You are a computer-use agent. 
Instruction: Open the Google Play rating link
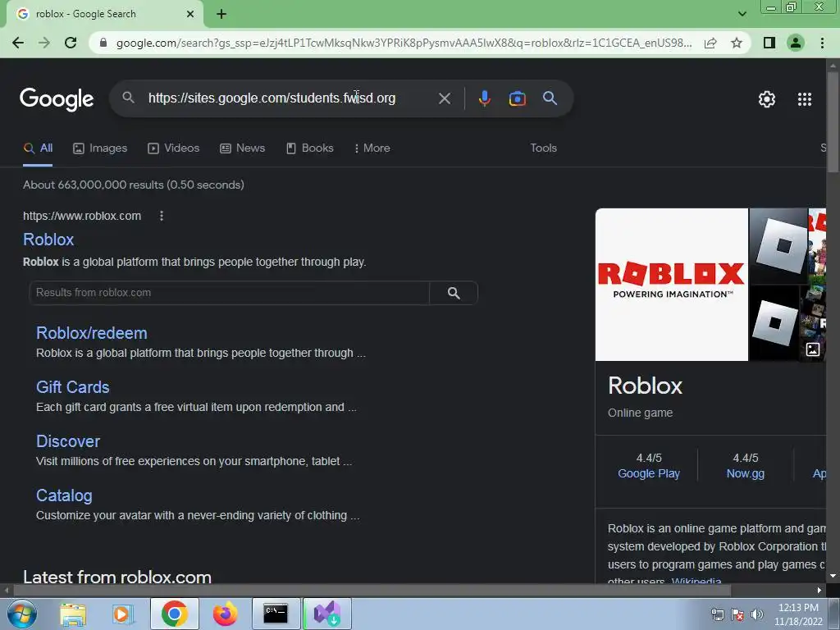pyautogui.click(x=649, y=473)
